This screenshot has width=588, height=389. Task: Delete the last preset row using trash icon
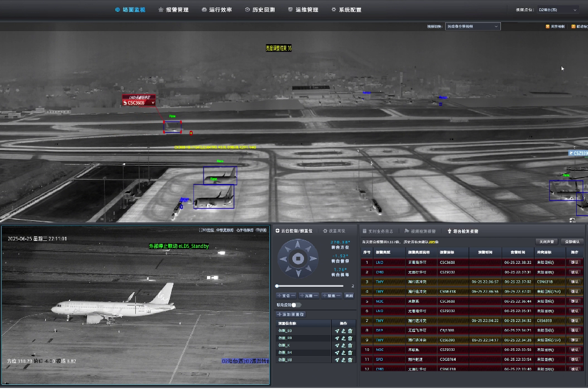[350, 360]
